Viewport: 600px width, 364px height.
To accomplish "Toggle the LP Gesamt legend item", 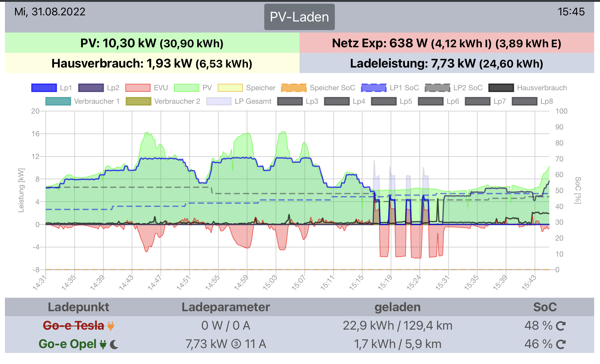I will (x=219, y=101).
